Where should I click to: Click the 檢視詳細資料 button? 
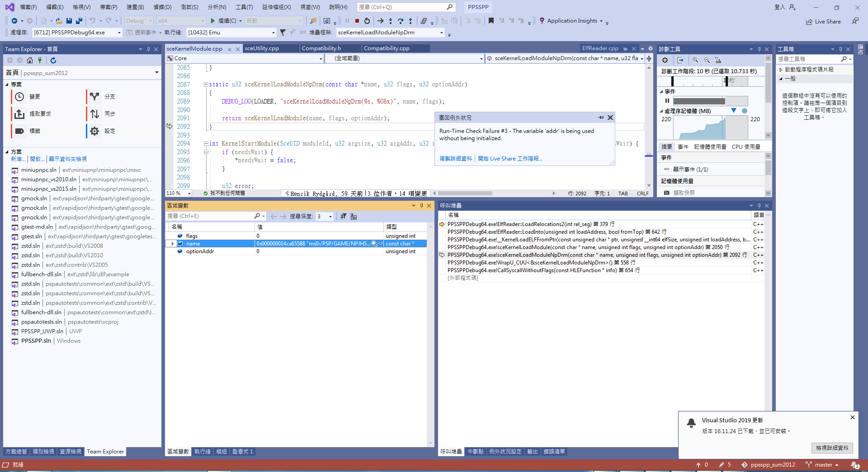pyautogui.click(x=832, y=448)
